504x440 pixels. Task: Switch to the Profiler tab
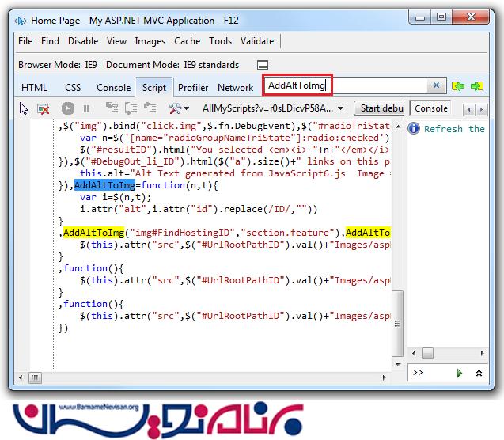coord(193,88)
